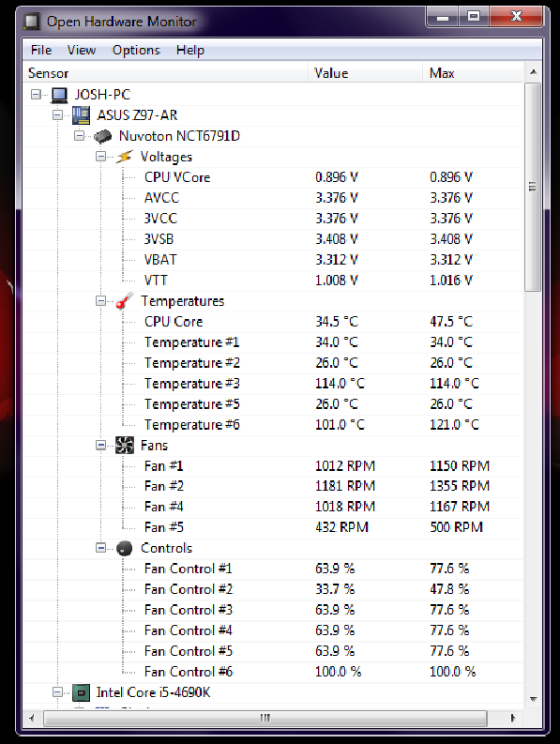Select the Fan #4 row

click(x=274, y=507)
